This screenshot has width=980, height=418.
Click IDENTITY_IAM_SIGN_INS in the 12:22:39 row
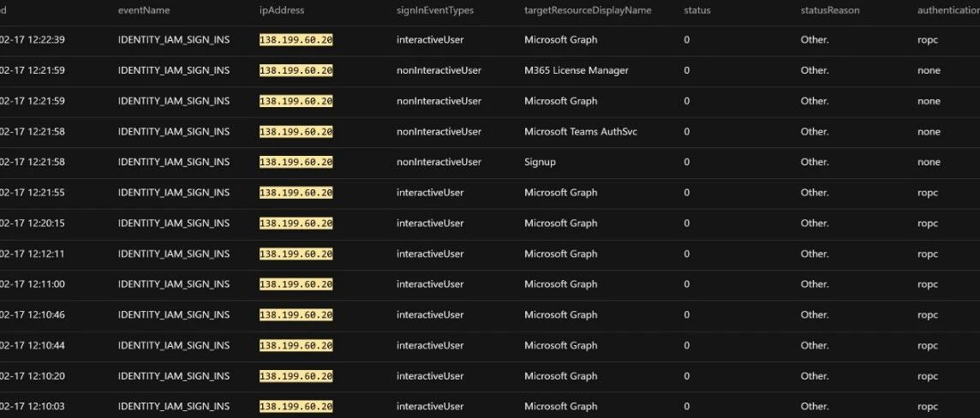pyautogui.click(x=174, y=40)
